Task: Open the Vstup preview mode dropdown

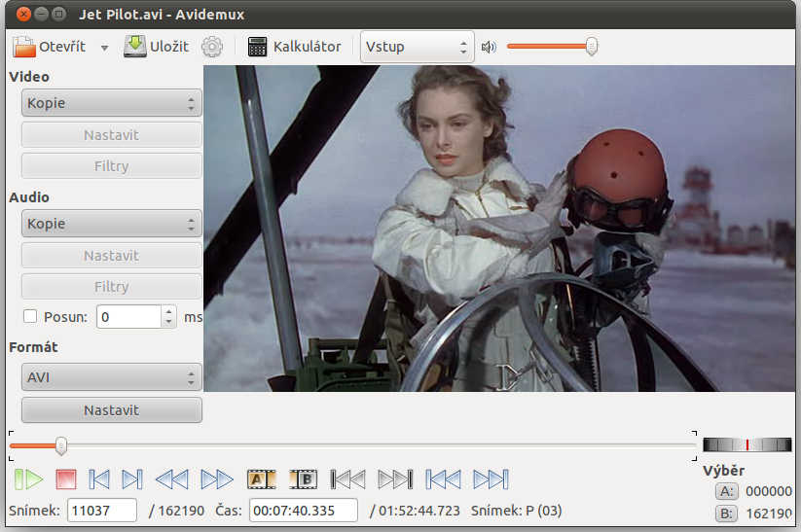Action: pos(417,47)
